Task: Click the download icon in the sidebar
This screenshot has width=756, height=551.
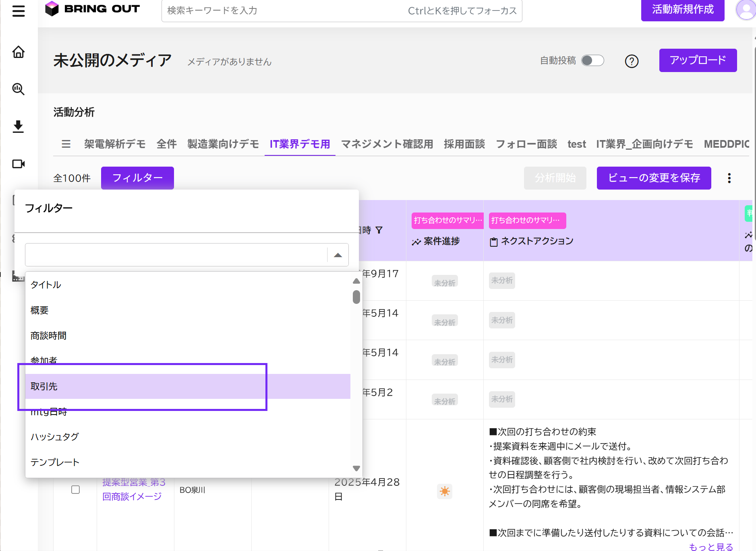Action: point(19,126)
